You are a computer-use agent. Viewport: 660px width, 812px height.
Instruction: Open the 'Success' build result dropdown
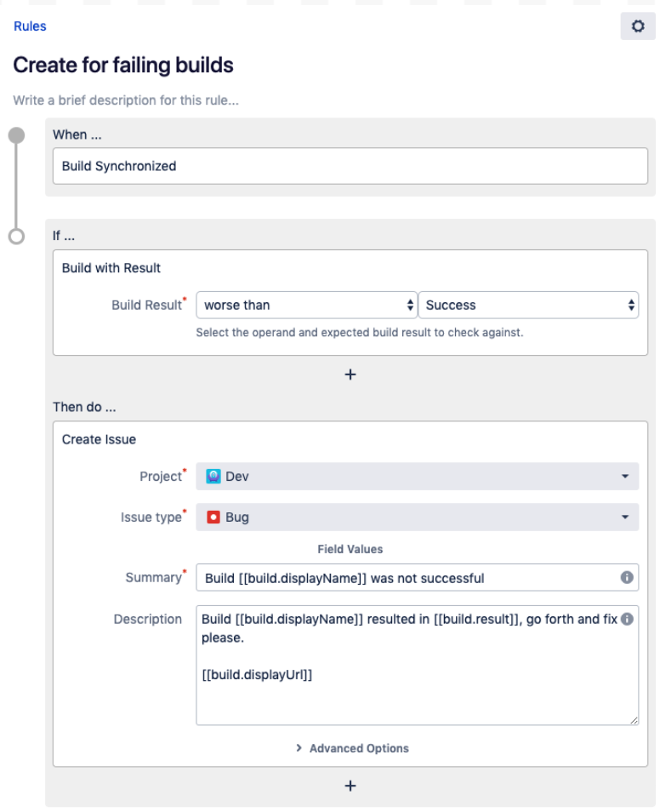point(529,304)
